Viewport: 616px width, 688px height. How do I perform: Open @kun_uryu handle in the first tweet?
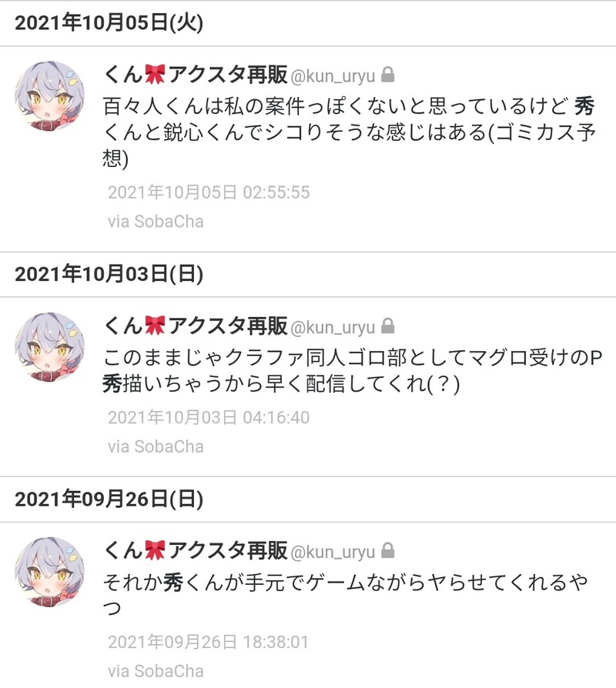333,76
